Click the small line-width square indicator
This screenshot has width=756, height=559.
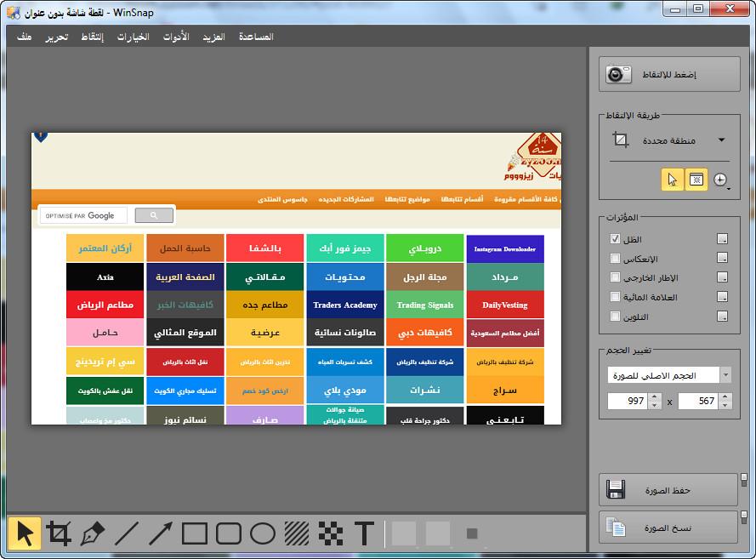tap(472, 533)
